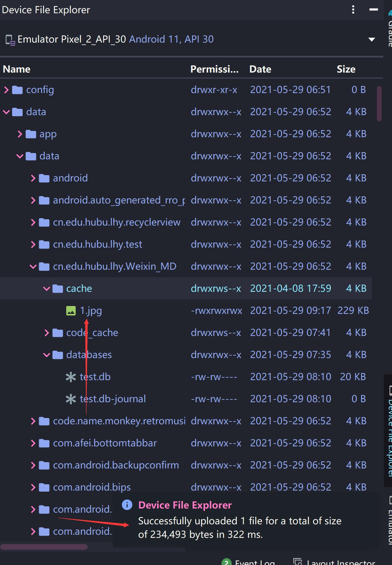Click the test.db-journal file icon

click(x=71, y=399)
